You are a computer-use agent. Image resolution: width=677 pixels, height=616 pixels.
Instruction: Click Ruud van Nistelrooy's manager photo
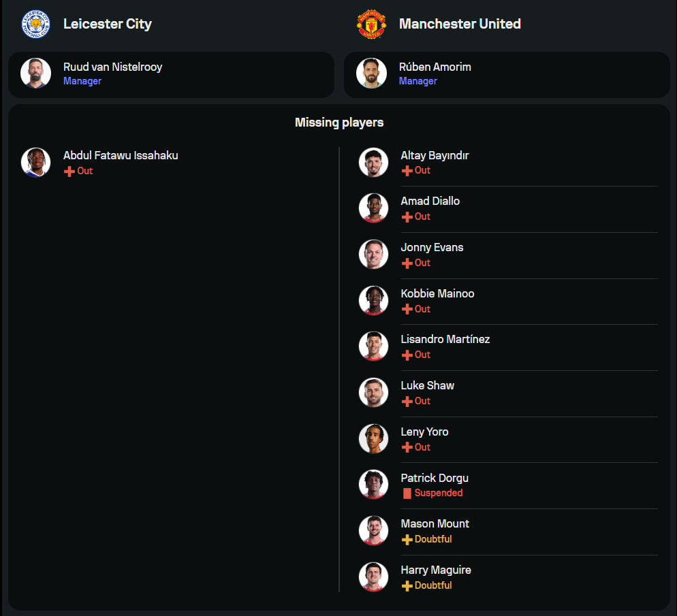[35, 73]
